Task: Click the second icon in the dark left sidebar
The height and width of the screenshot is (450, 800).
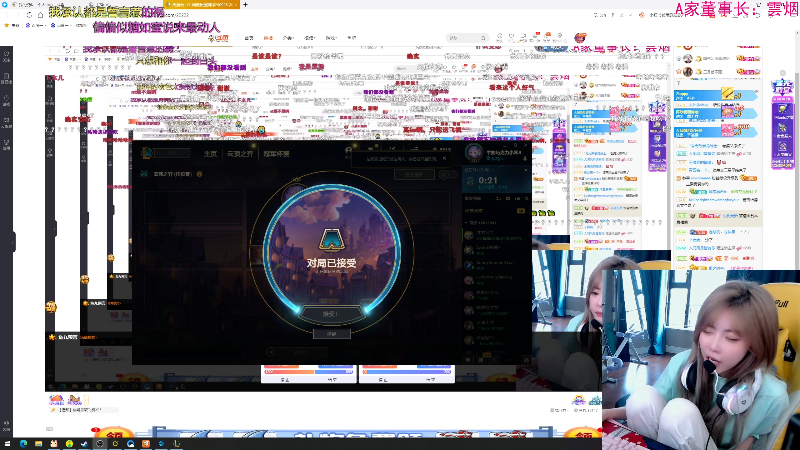Action: coord(7,78)
